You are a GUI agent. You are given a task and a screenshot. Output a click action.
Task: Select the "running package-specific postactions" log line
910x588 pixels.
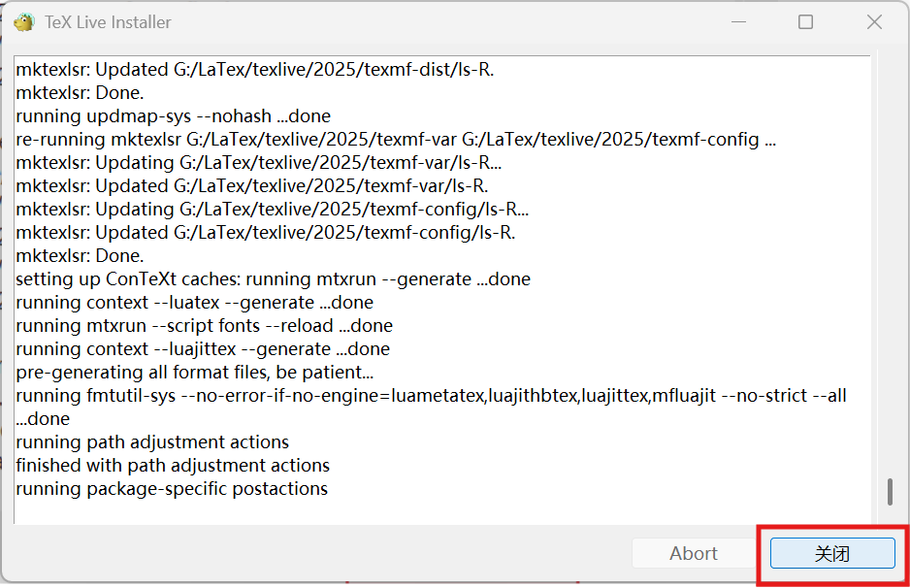172,489
